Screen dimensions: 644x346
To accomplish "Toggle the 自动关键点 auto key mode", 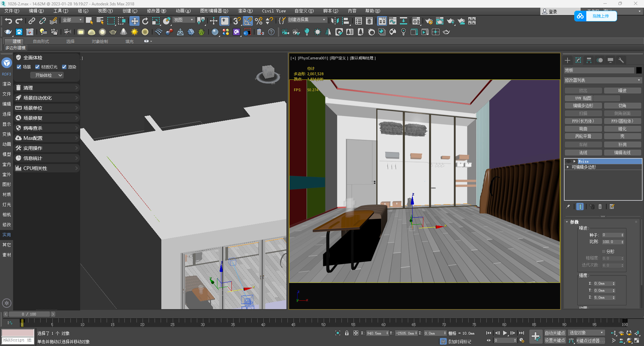I will click(x=555, y=333).
